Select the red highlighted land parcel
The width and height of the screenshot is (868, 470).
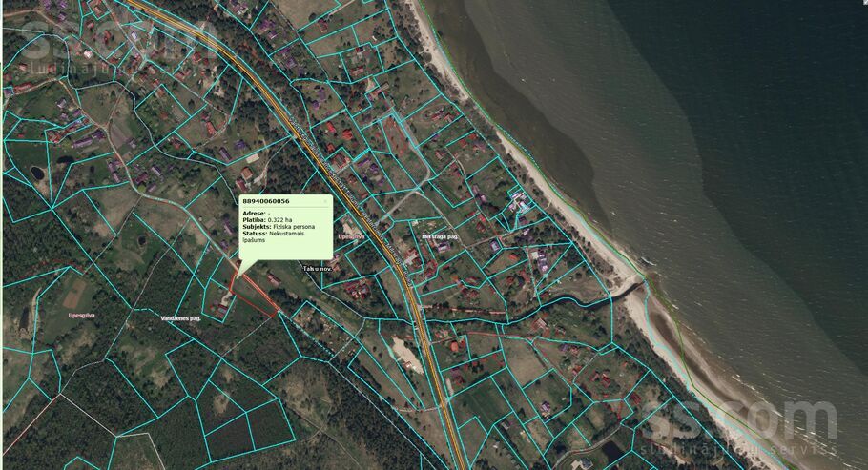click(253, 296)
